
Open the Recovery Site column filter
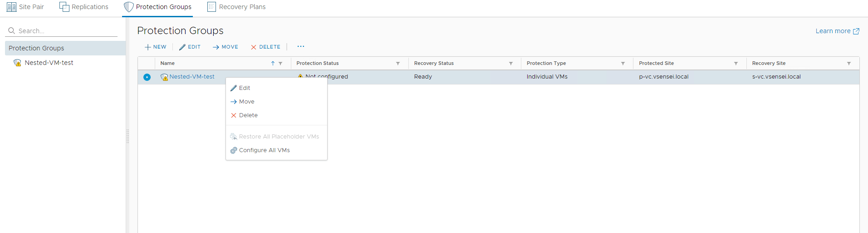[x=848, y=64]
